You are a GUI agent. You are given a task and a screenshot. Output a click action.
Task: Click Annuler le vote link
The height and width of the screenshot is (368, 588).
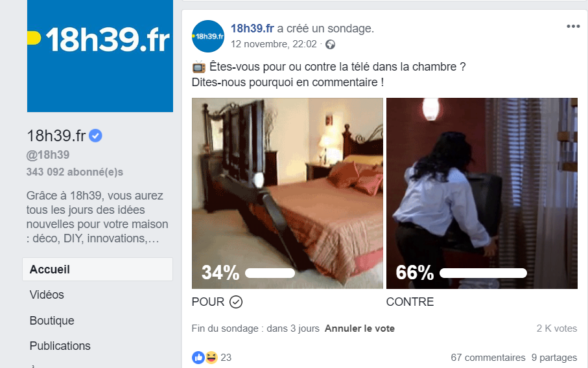(360, 328)
